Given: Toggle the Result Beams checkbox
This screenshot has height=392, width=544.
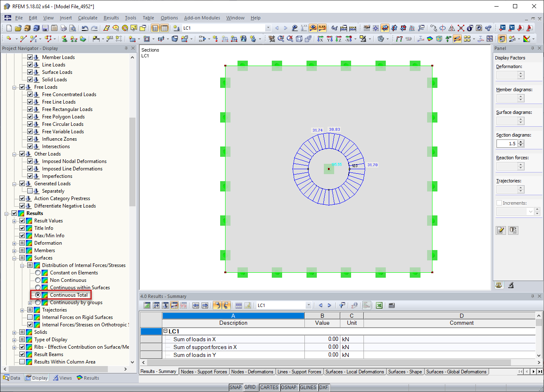Looking at the screenshot, I should coord(22,354).
